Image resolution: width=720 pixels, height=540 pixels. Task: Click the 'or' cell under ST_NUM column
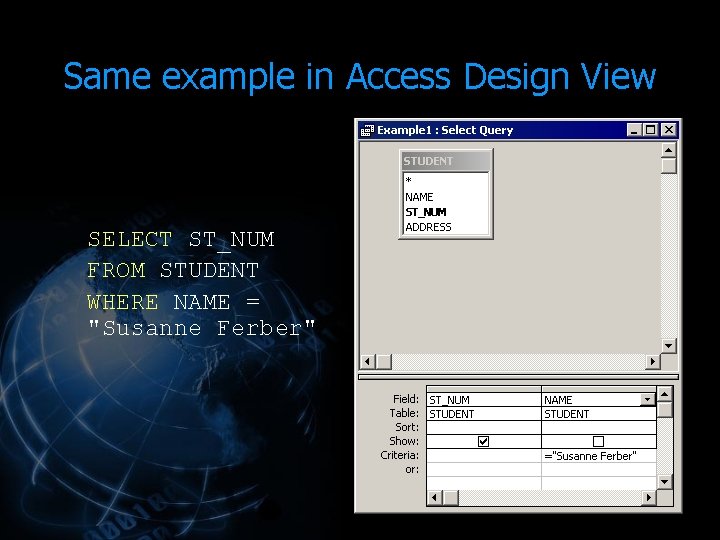[x=484, y=470]
